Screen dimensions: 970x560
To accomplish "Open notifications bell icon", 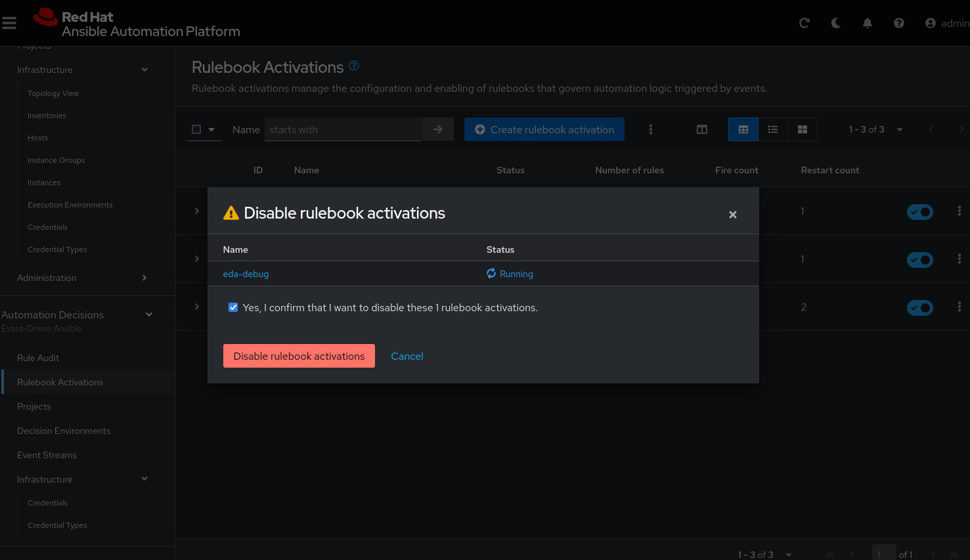I will (x=868, y=23).
